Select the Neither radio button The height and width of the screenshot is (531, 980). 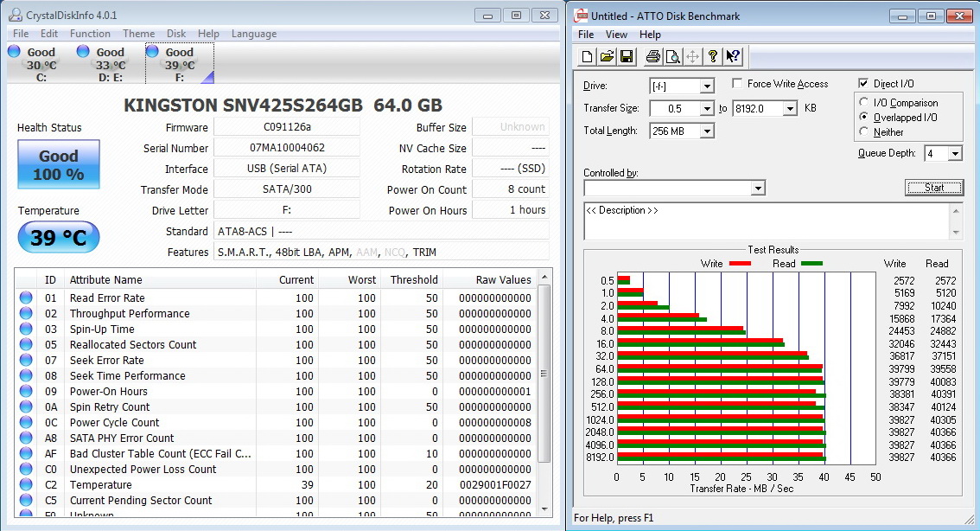863,131
